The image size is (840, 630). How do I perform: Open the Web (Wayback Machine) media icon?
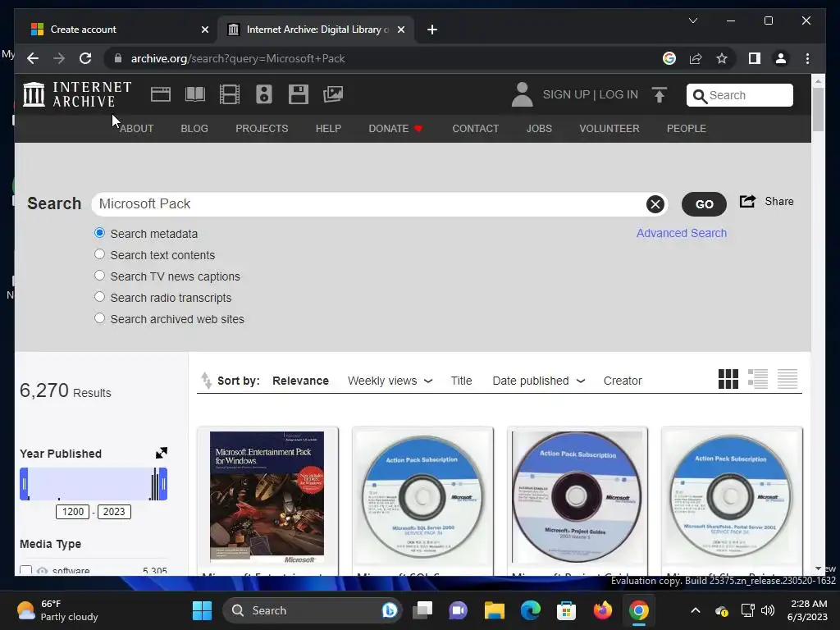pos(160,94)
